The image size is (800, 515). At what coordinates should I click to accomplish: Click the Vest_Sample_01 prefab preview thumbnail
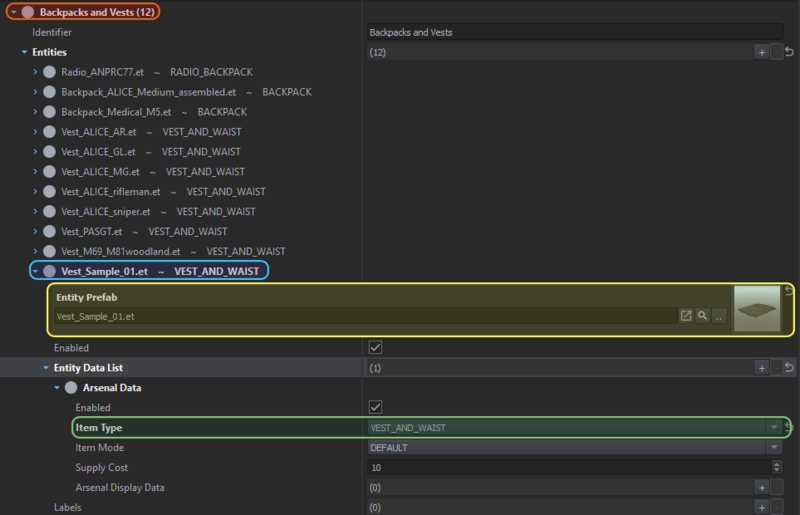tap(757, 309)
